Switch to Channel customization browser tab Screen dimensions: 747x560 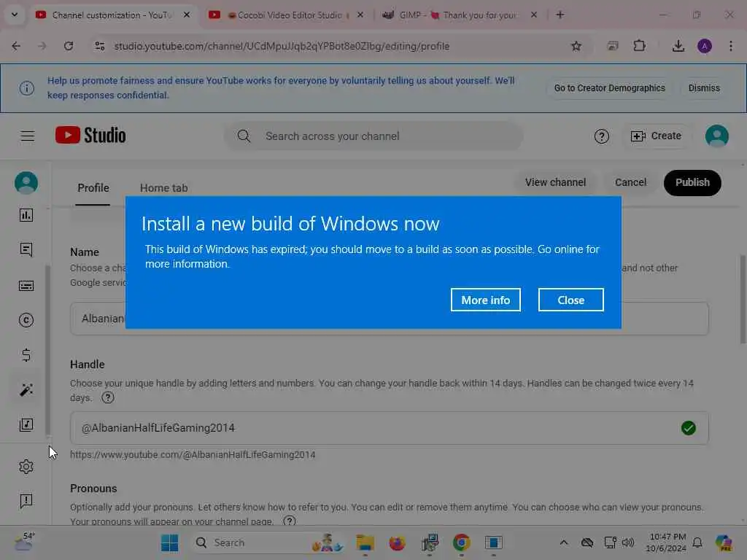coord(113,15)
